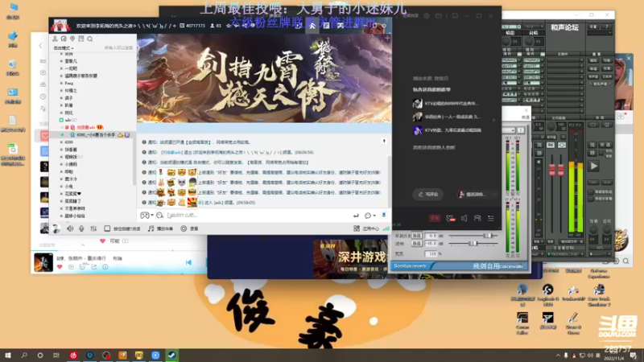Toggle the Rd button in mixer channel strip
Screen dimensions: 644x362
[551, 145]
